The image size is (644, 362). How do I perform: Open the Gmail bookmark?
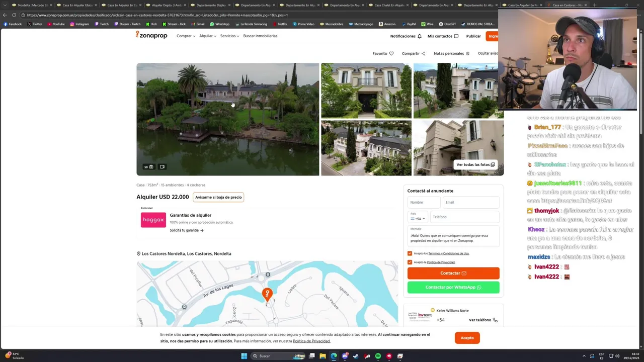click(x=197, y=24)
